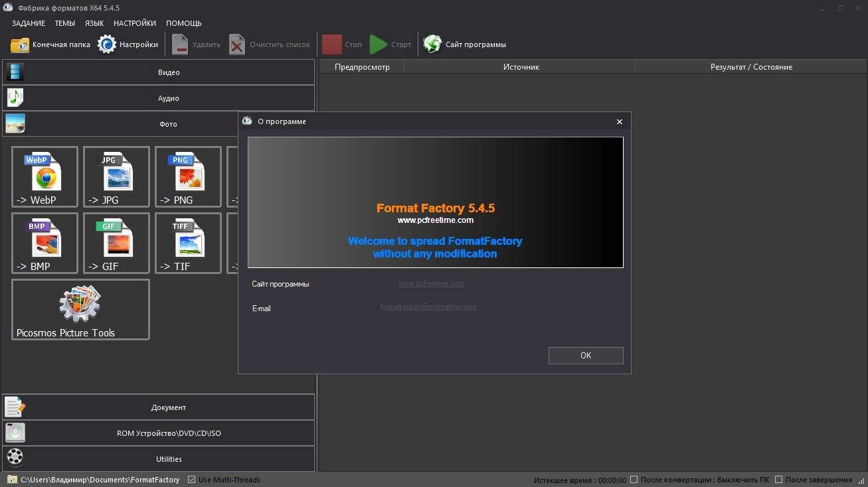
Task: Launch Picosmos Picture Tools
Action: [80, 309]
